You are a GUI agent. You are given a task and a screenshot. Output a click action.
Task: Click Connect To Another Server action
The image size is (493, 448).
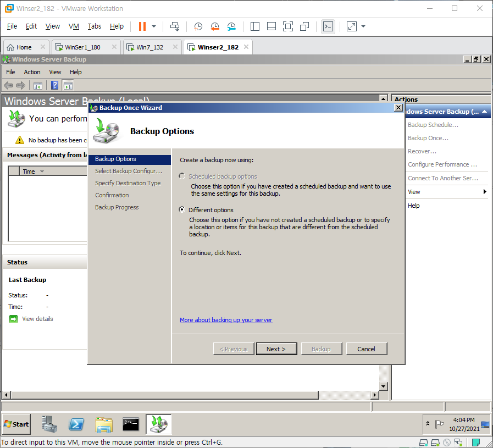point(443,178)
